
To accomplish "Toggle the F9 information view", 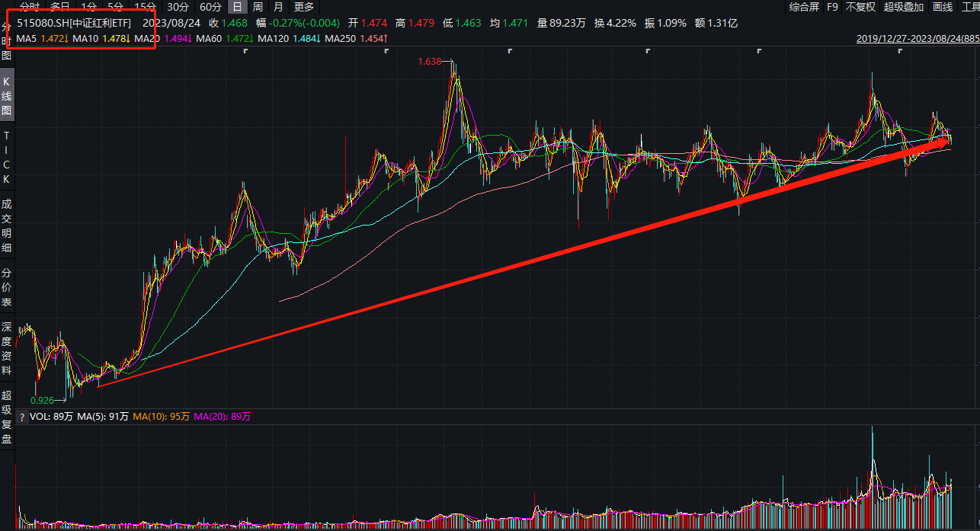I will pos(833,7).
